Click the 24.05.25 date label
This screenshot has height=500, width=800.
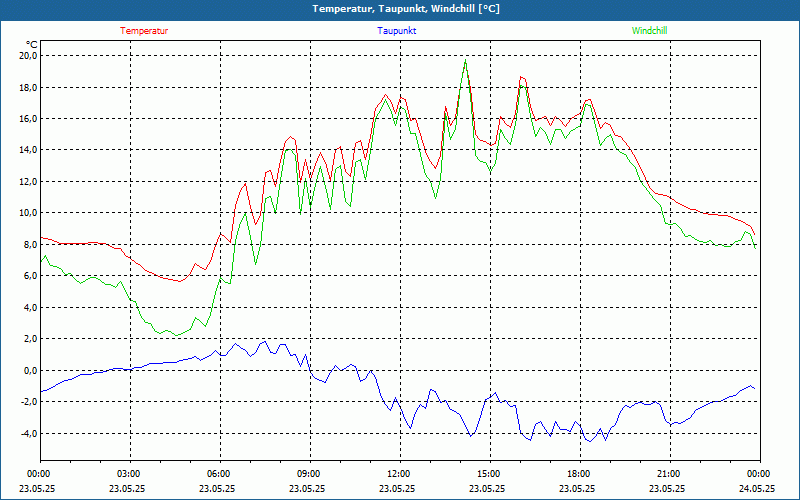757,488
